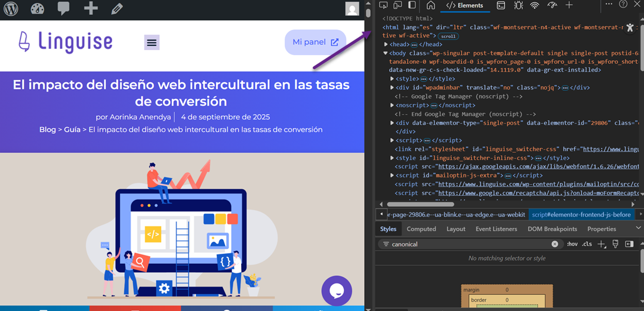Open the DevTools help question mark
644x311 pixels.
click(623, 4)
